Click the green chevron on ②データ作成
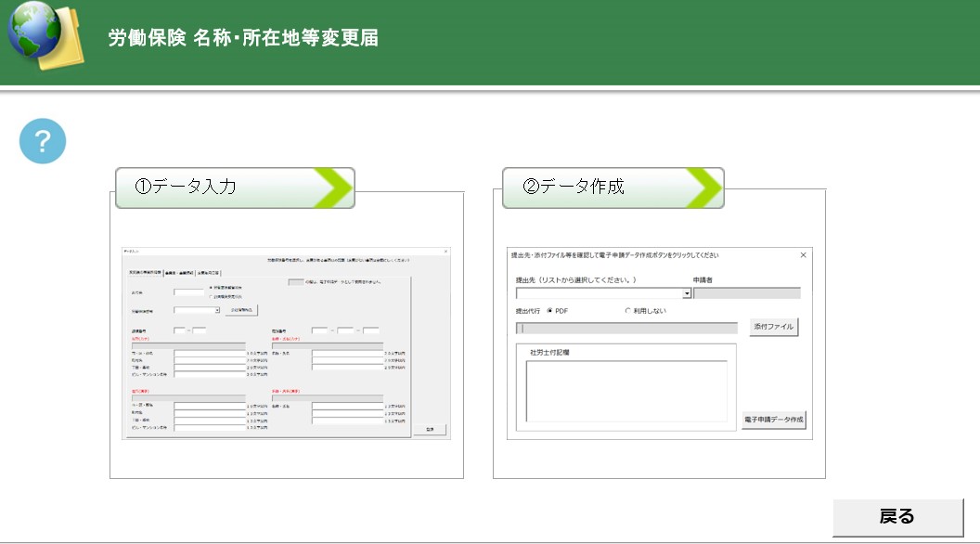The image size is (980, 544). [703, 188]
